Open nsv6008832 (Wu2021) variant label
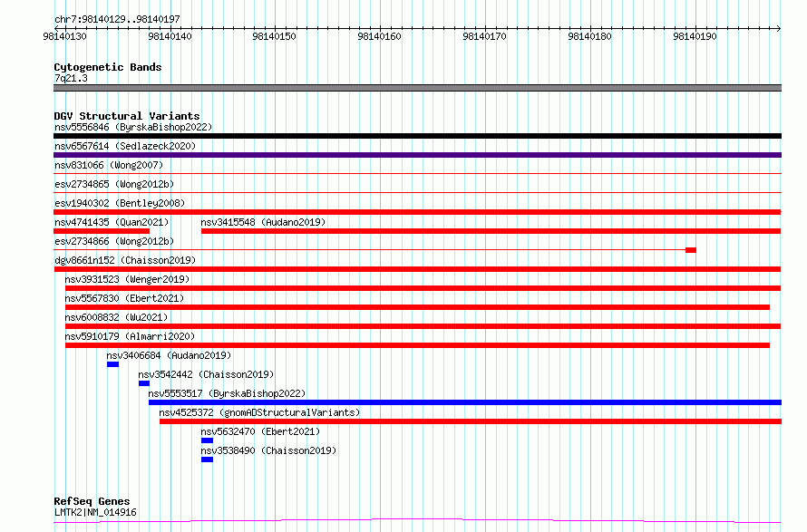The image size is (807, 532). 116,317
